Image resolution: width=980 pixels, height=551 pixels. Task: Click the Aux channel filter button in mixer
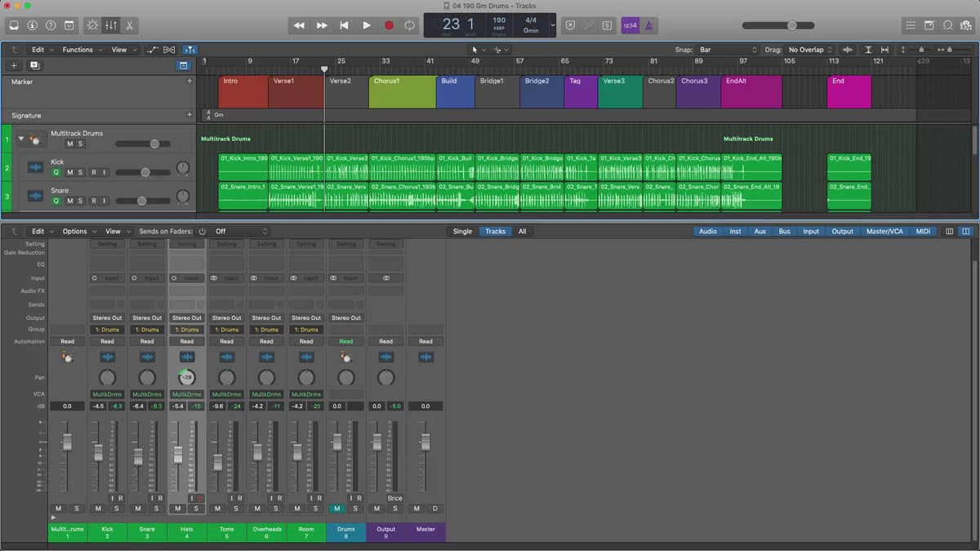759,231
